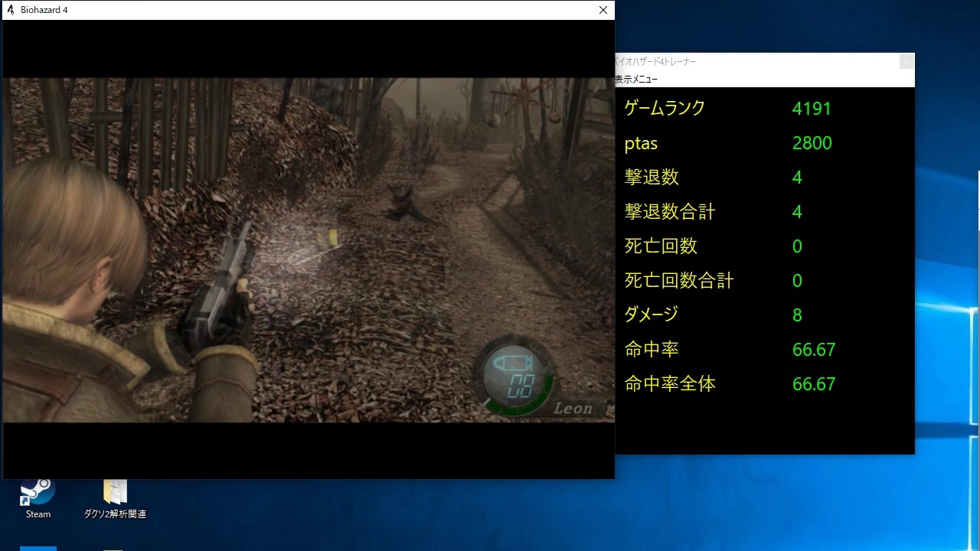Screen dimensions: 980x551
Task: Open the Steam desktop shortcut
Action: pos(38,497)
